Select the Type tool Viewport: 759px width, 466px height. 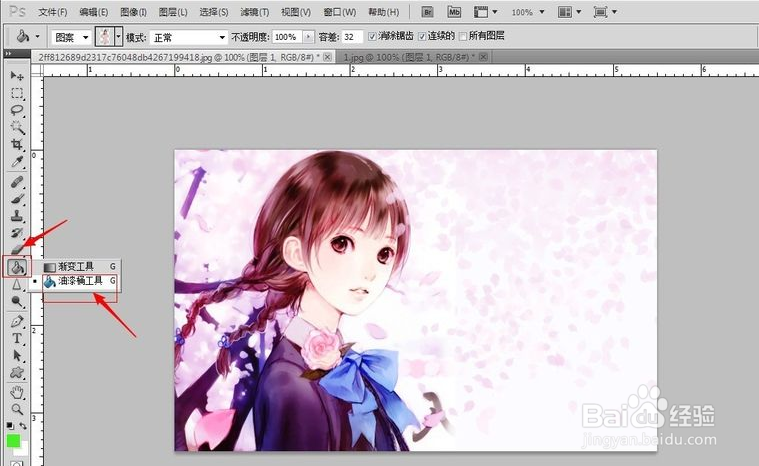(17, 338)
